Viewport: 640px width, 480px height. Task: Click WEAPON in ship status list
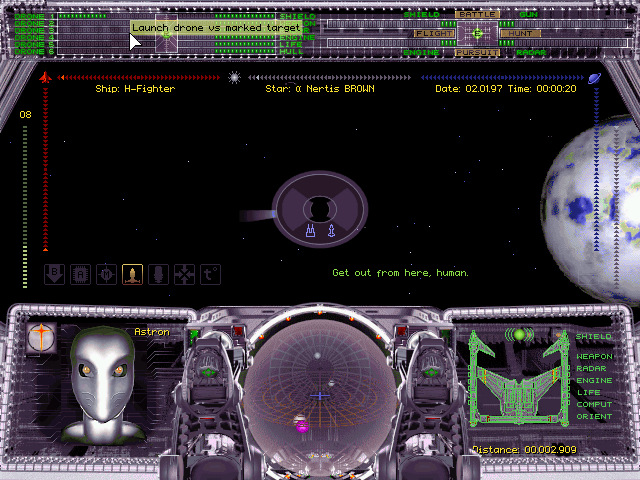point(594,356)
